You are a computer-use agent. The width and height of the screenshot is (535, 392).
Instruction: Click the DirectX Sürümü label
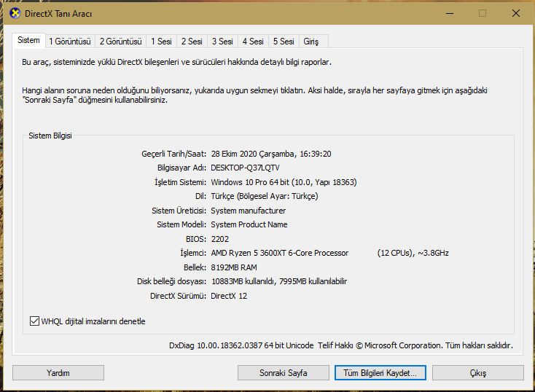point(178,296)
